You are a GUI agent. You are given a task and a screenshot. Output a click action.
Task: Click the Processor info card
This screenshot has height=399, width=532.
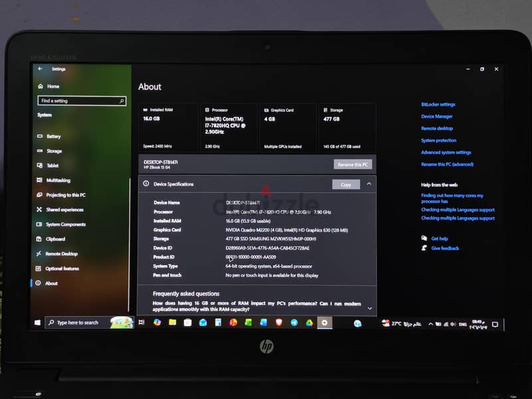click(x=228, y=128)
